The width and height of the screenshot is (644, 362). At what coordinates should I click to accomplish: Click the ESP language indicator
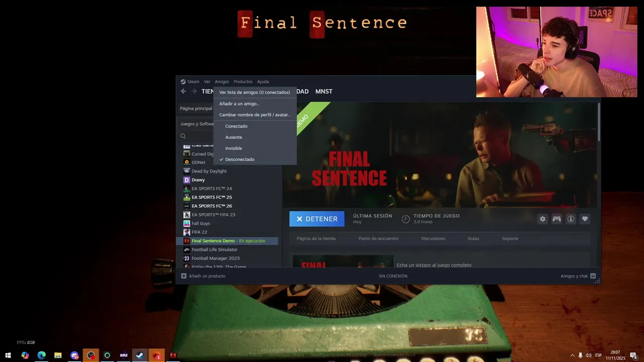(599, 355)
